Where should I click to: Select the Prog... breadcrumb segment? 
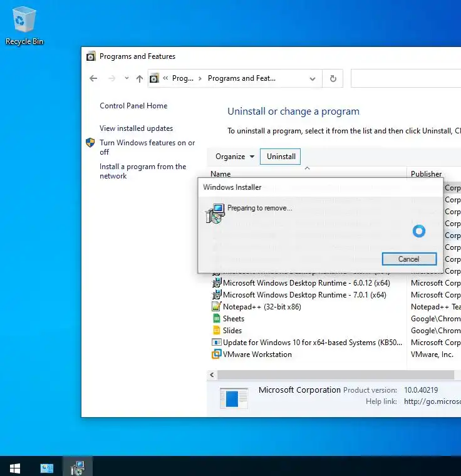182,78
